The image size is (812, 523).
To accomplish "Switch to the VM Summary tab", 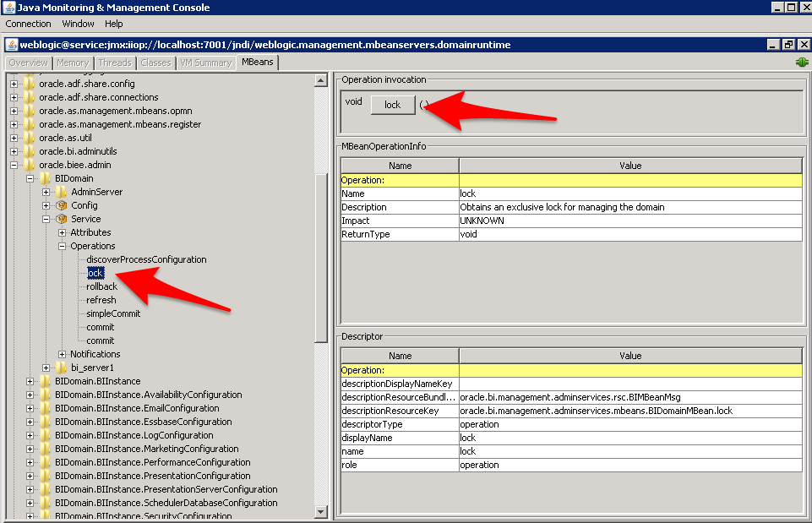I will (206, 63).
